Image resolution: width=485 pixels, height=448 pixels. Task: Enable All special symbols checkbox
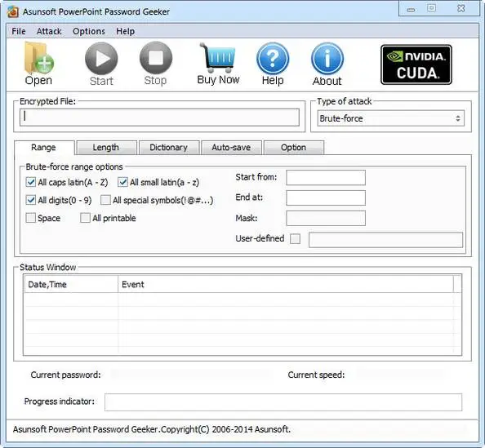105,200
